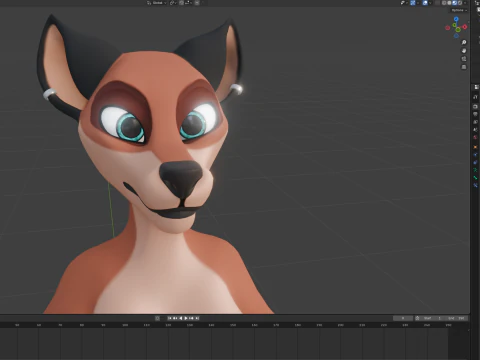Jump to timeline end frame
The width and height of the screenshot is (480, 360).
click(197, 318)
